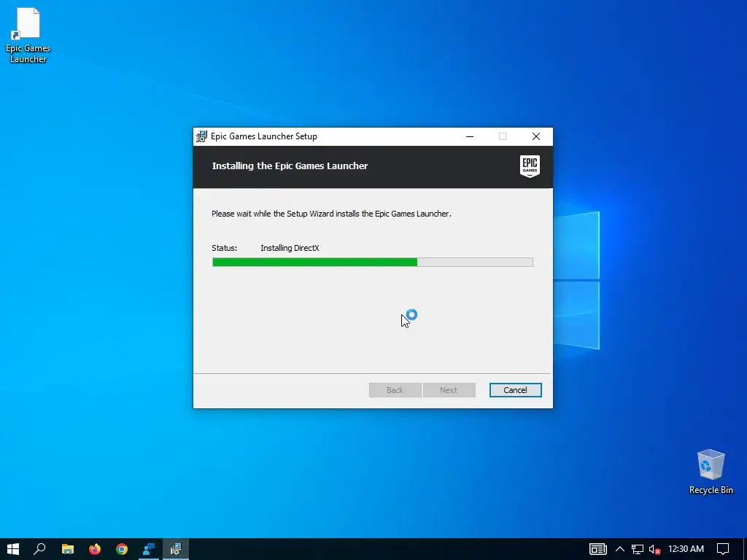Open taskbar search magnifier
The width and height of the screenshot is (747, 560).
pos(39,549)
